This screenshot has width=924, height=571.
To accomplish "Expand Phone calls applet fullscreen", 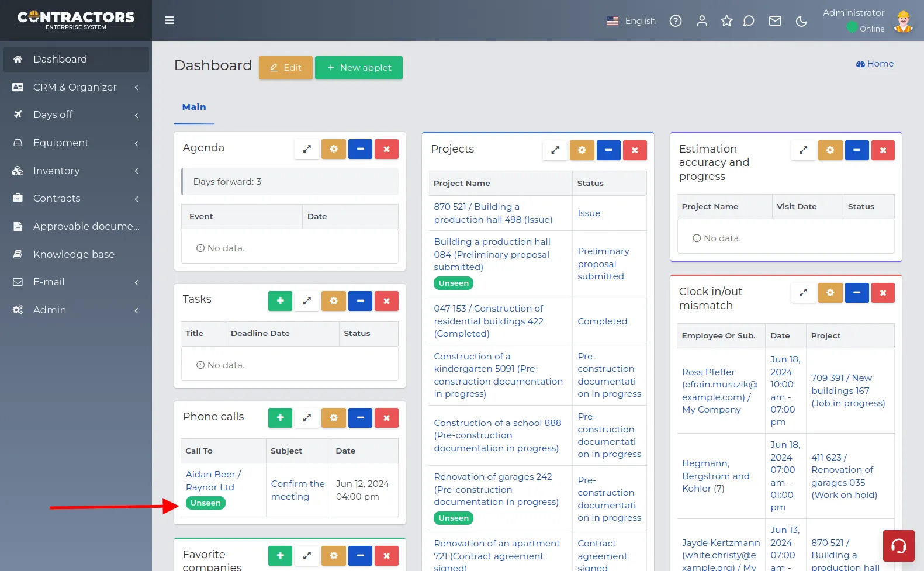I will point(307,418).
